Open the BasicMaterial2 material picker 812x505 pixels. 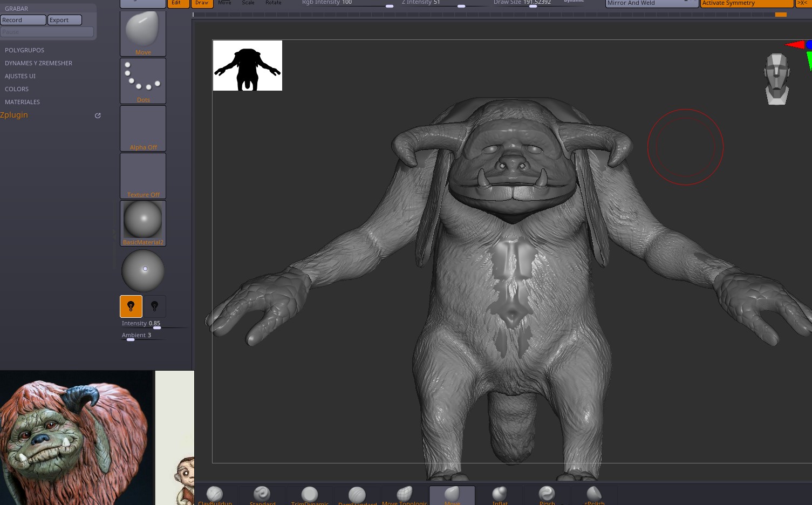(x=143, y=223)
